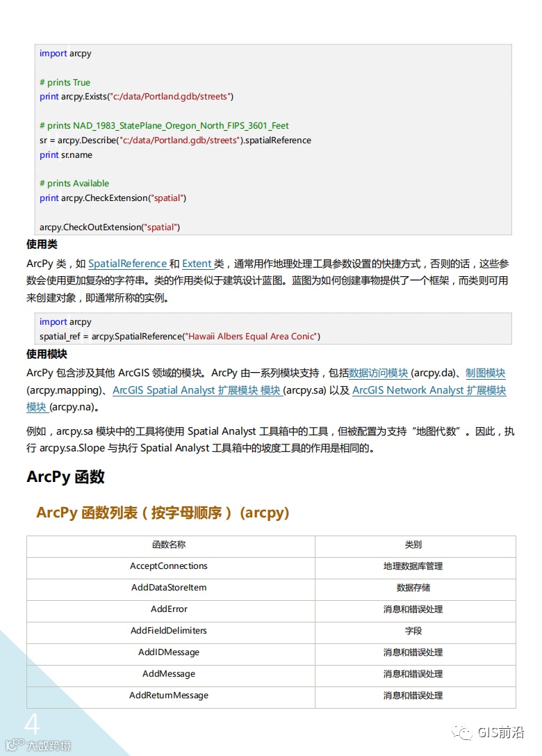The height and width of the screenshot is (756, 542).
Task: Click 消息和错误处理 in the AddMessage row
Action: tap(413, 673)
